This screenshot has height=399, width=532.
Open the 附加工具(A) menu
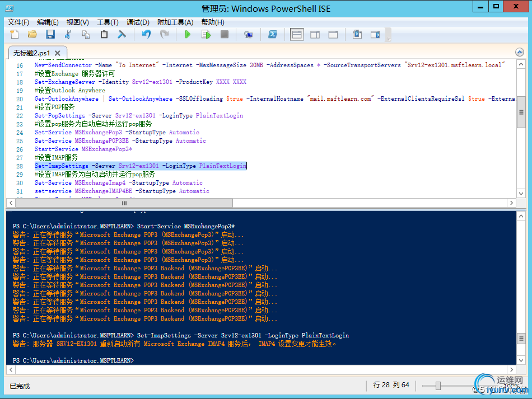[175, 22]
